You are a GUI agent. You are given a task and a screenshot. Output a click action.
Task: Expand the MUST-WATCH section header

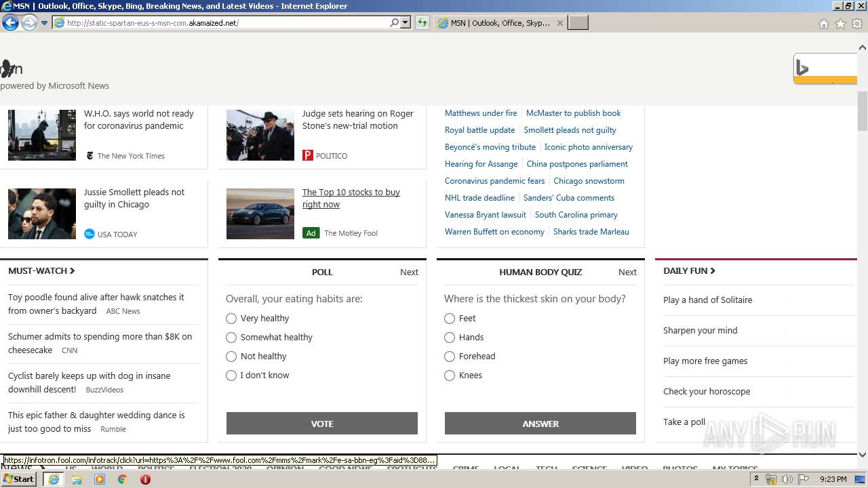(x=41, y=270)
